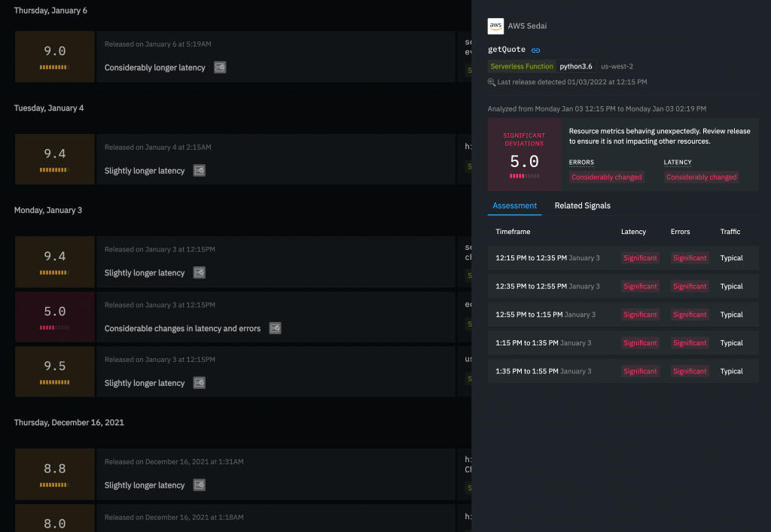Open the metrics icon on the January 6 release
Image resolution: width=771 pixels, height=532 pixels.
(219, 68)
